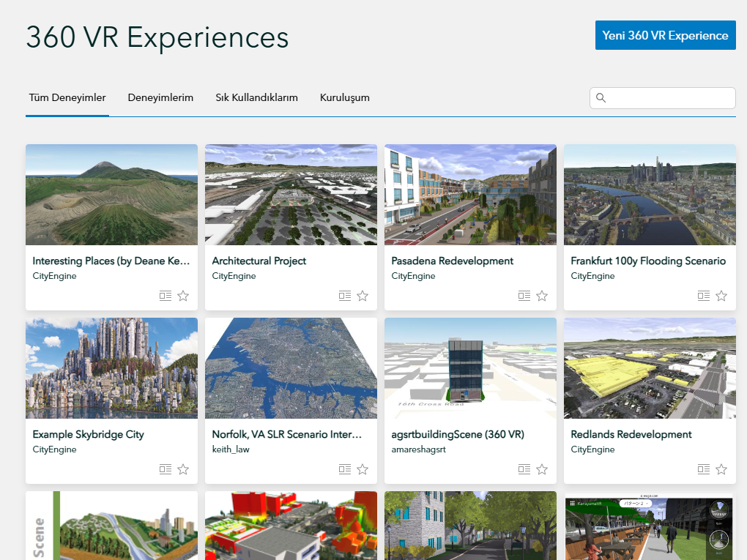This screenshot has width=747, height=560.
Task: Star the Example Skybridge City experience
Action: tap(183, 469)
